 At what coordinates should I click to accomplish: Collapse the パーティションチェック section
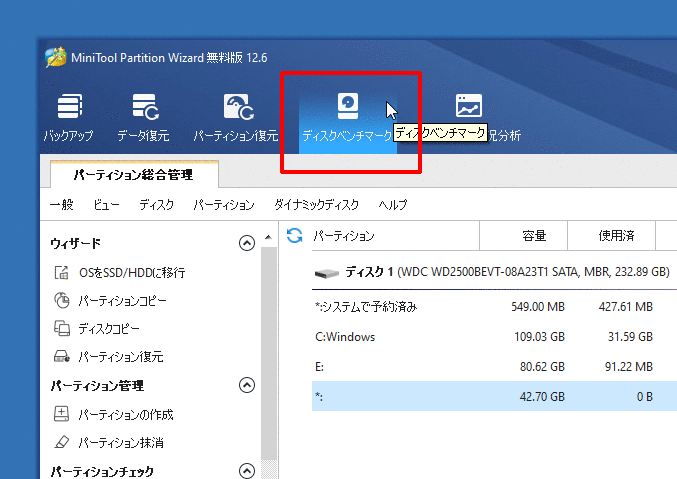247,470
